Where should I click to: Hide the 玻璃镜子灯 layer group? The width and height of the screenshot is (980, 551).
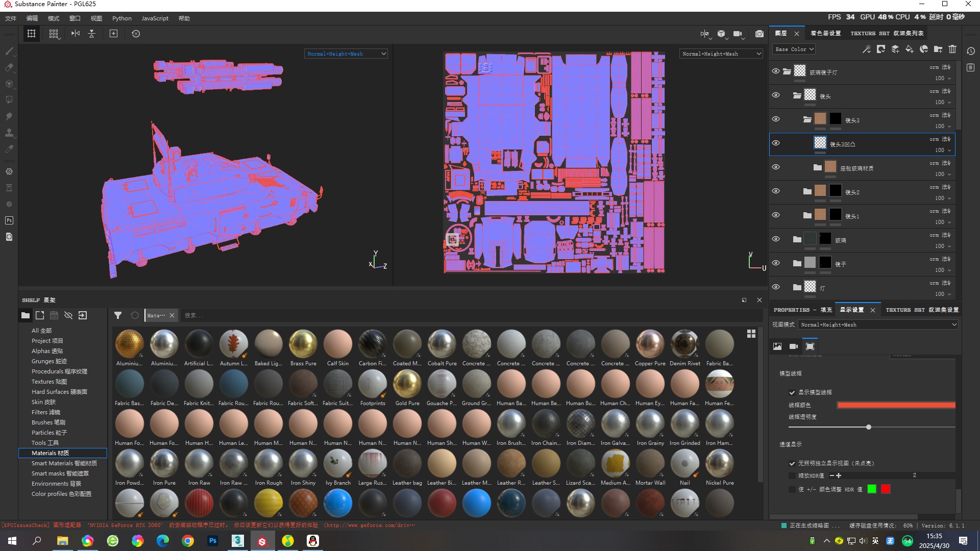(x=776, y=71)
